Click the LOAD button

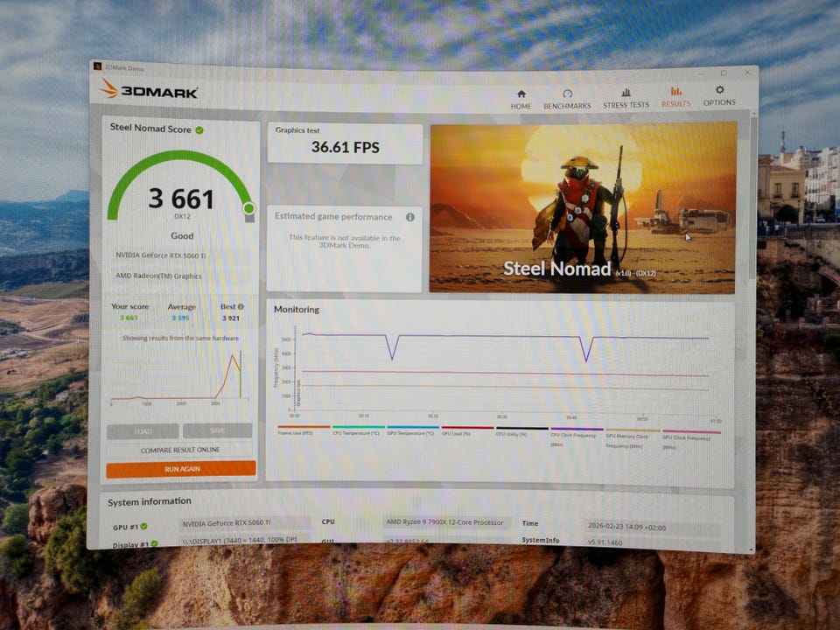click(143, 431)
